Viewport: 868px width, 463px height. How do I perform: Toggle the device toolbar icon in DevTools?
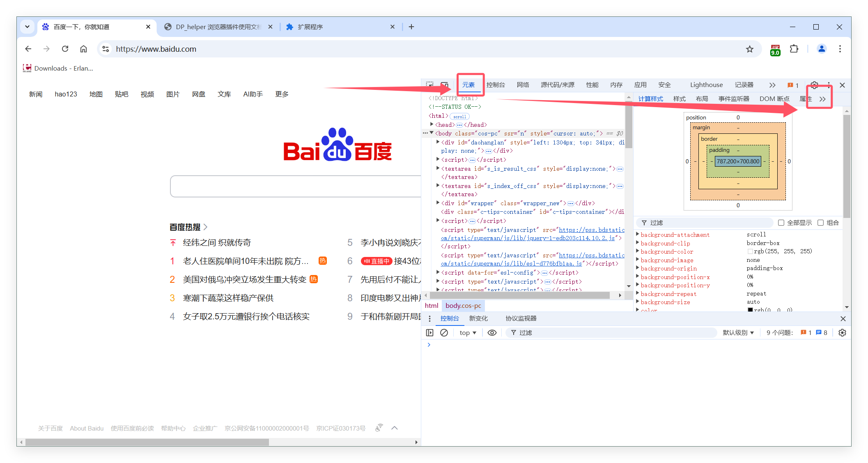[x=444, y=85]
